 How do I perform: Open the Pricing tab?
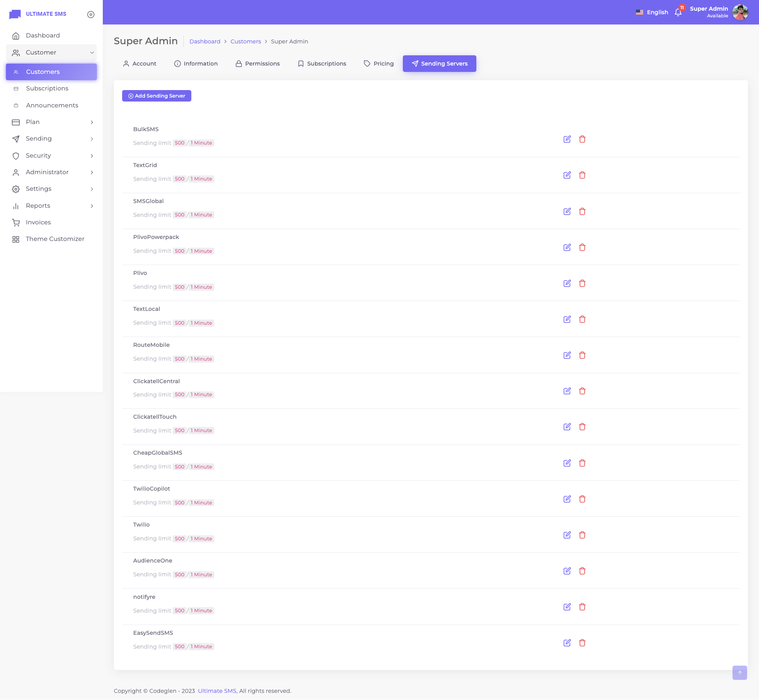[379, 64]
